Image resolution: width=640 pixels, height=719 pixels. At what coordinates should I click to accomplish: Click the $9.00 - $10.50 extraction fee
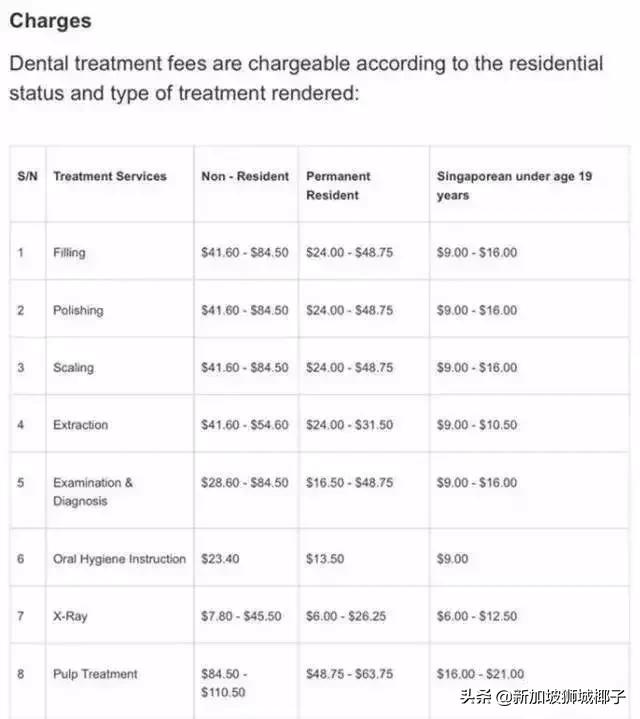click(477, 425)
